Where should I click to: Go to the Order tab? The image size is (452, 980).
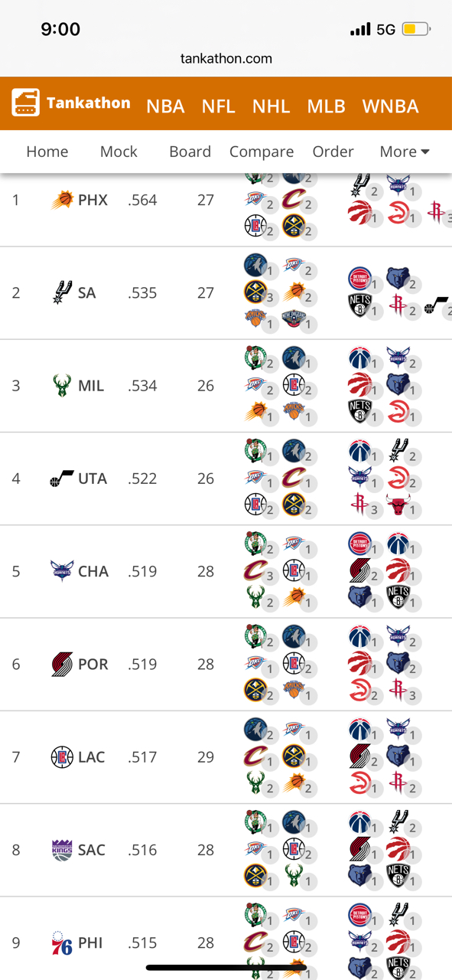click(x=333, y=152)
